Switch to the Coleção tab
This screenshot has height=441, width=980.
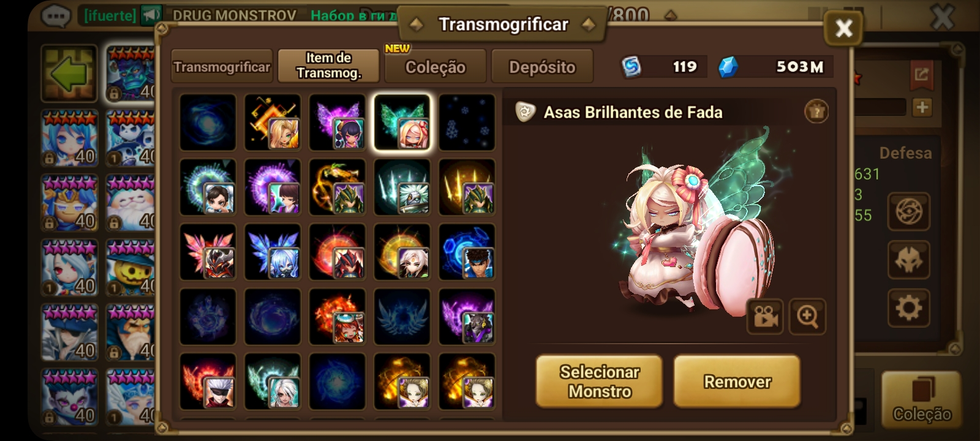pos(435,67)
